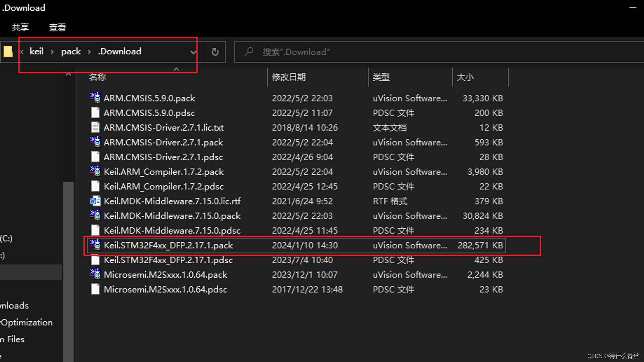Click .Download in the address breadcrumb
Viewport: 644px width, 362px height.
click(x=120, y=51)
